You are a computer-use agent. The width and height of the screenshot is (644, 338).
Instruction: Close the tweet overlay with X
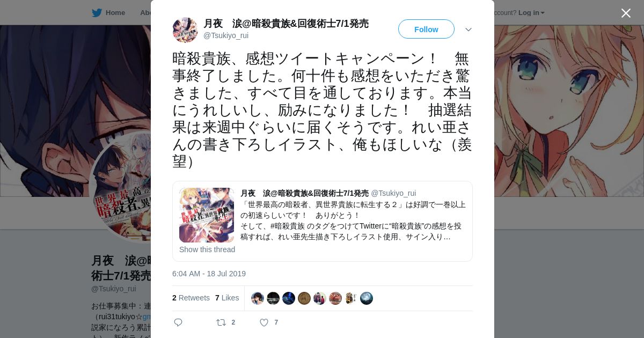point(626,13)
